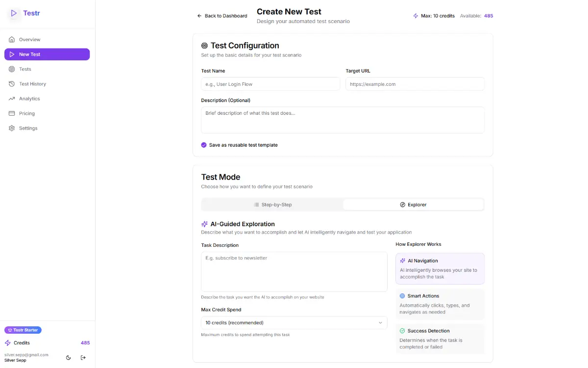Viewport: 588px width, 368px height.
Task: Select the Explorer mode tab
Action: (413, 205)
